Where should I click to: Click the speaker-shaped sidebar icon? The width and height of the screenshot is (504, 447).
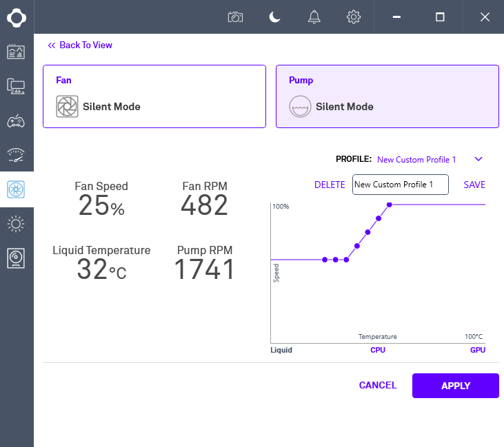(x=16, y=258)
